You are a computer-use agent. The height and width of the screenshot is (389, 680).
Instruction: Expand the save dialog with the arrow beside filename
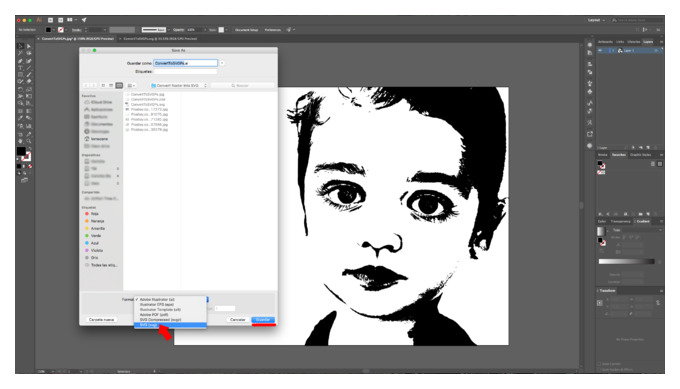pyautogui.click(x=222, y=63)
